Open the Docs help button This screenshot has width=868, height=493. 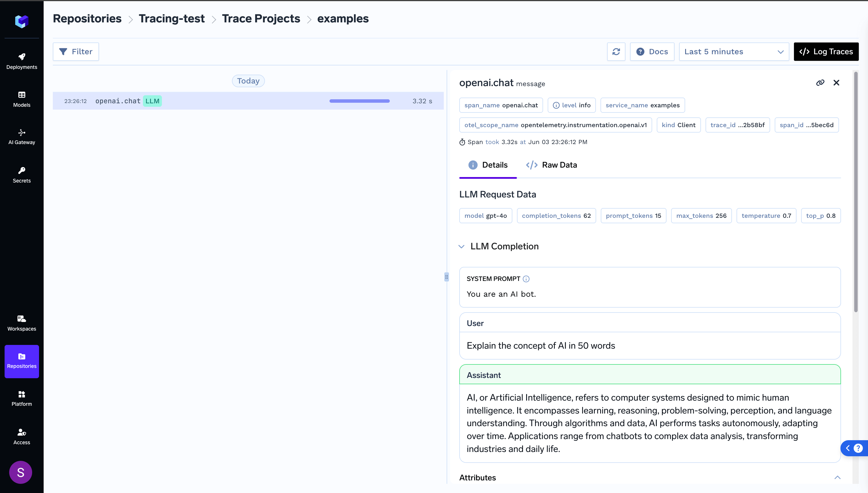(652, 51)
